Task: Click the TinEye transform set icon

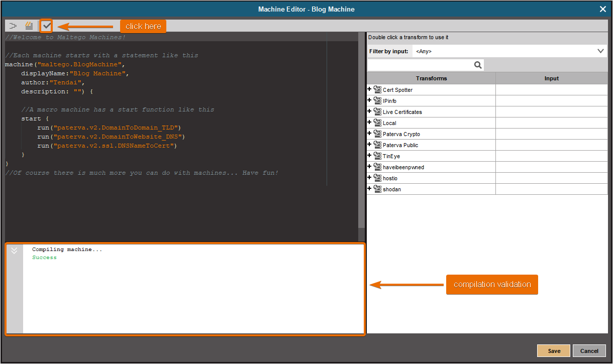Action: (x=377, y=156)
